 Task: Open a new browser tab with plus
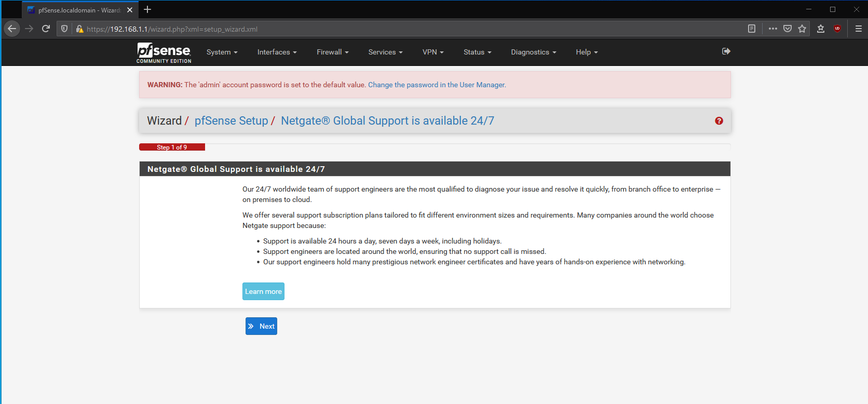tap(147, 9)
